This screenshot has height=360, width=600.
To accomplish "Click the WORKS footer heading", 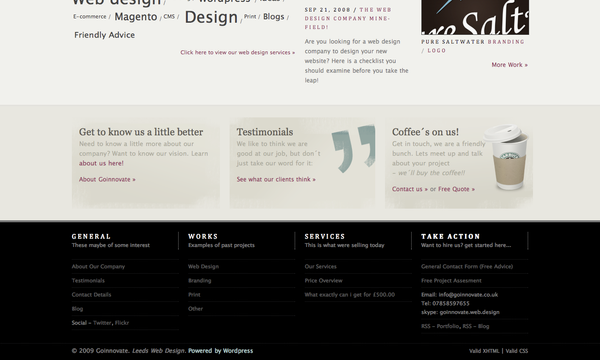I will [203, 237].
